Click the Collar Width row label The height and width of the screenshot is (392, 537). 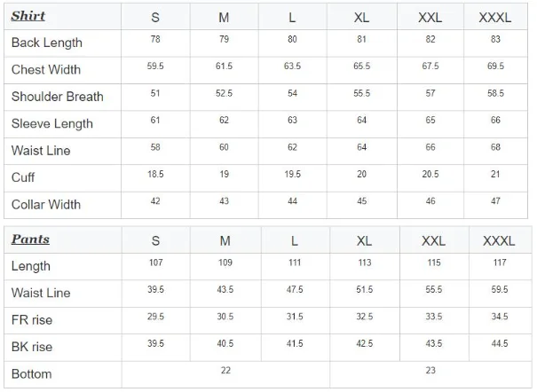click(46, 205)
